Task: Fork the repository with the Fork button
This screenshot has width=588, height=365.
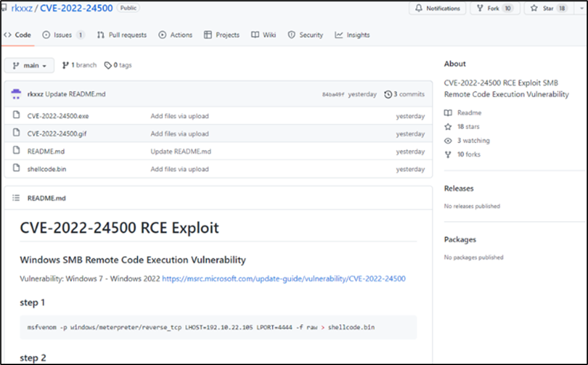Action: (x=494, y=8)
